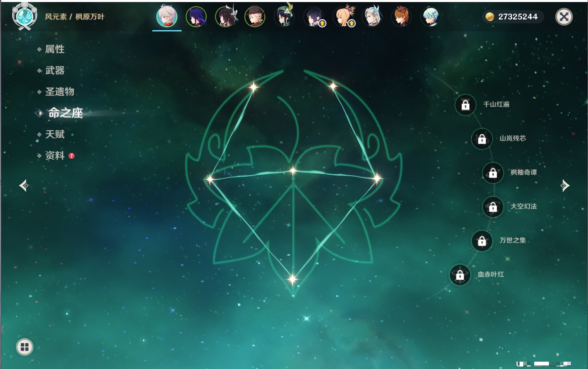Open the locked 枫袖奇谭 constellation node
This screenshot has width=588, height=369.
[493, 173]
